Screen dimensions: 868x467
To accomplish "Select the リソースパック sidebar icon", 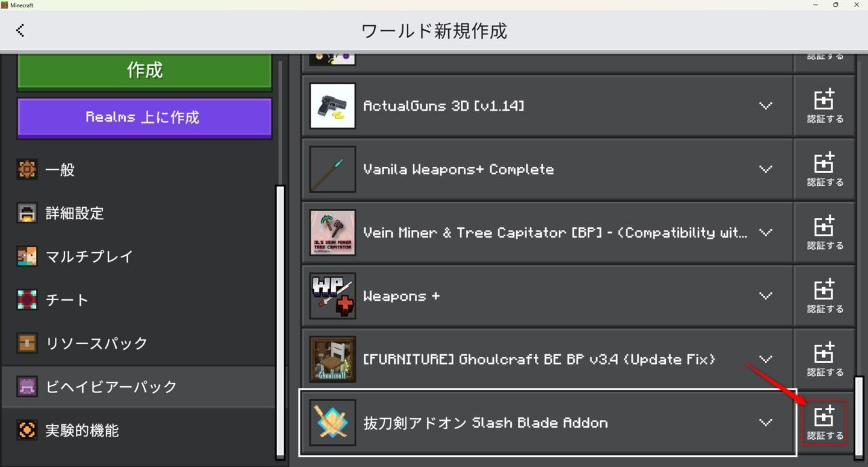I will click(26, 343).
